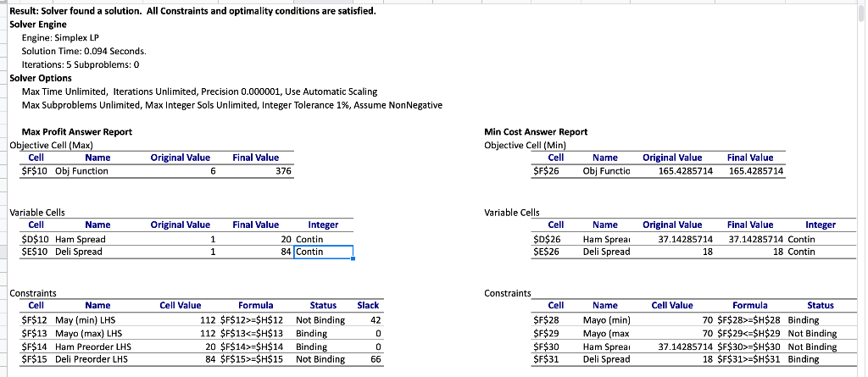The image size is (868, 377).
Task: Select the Min Cost Answer Report heading
Action: 536,132
